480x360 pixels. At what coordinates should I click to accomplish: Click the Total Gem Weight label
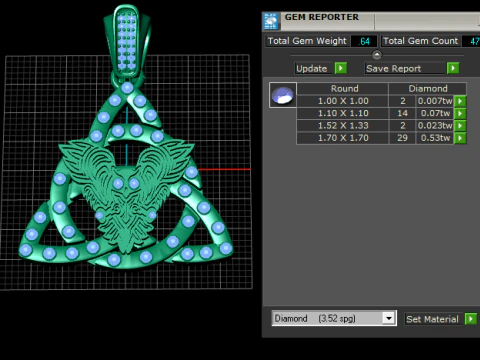(x=307, y=41)
